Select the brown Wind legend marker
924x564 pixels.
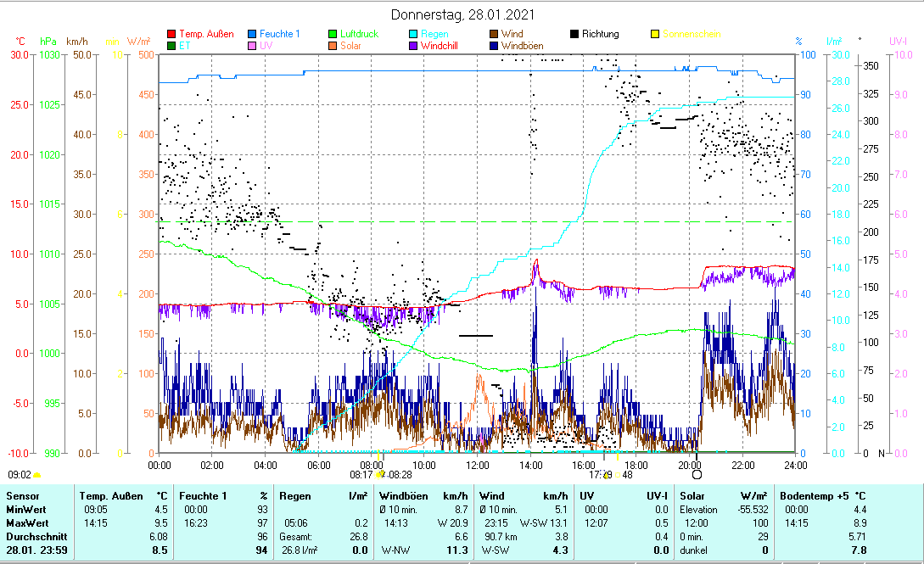pos(494,34)
